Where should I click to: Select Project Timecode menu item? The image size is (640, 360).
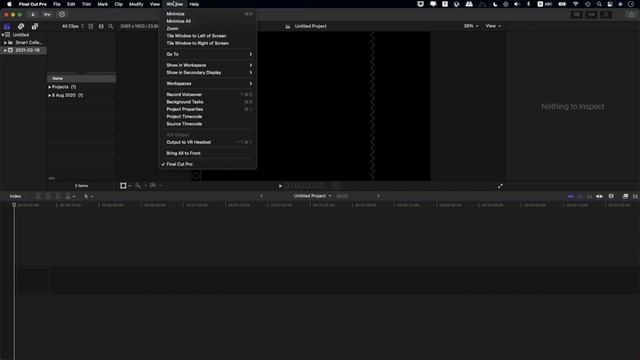(207, 116)
